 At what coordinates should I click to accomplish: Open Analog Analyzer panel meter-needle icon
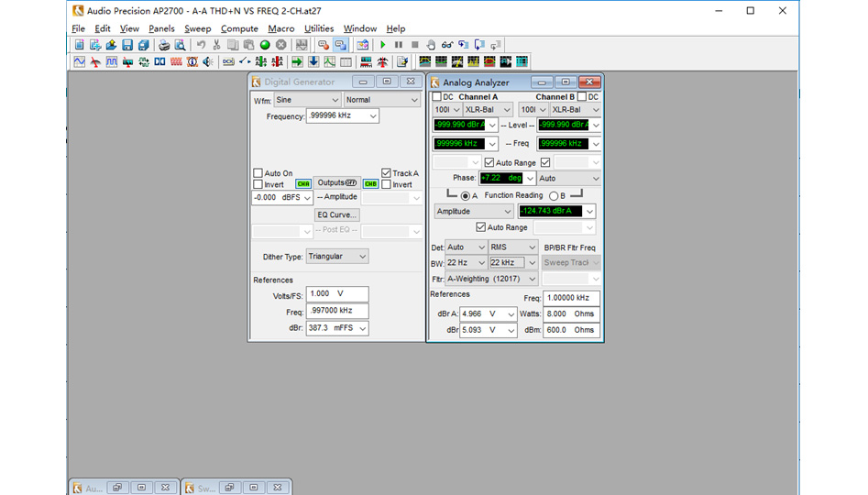coord(95,61)
